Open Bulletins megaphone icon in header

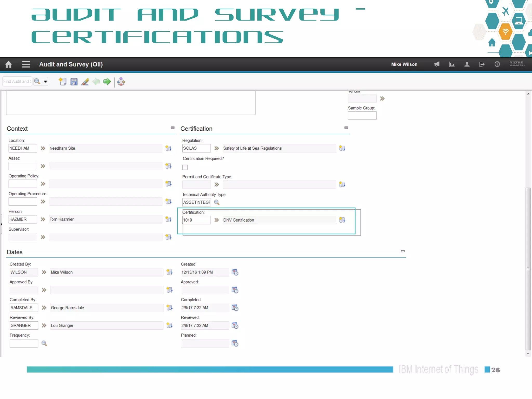point(437,64)
